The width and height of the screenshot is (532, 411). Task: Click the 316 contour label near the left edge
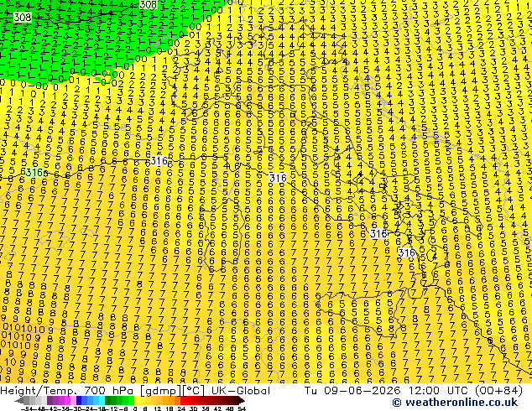coord(34,172)
